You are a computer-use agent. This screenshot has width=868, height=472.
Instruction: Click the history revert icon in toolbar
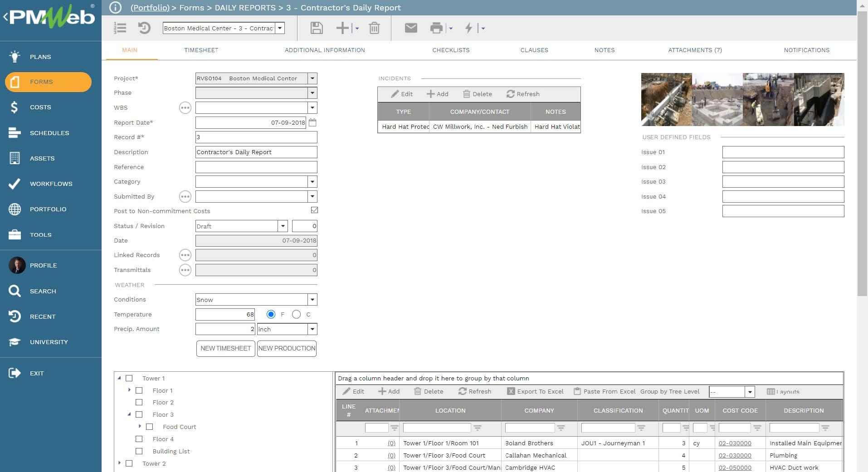click(144, 28)
